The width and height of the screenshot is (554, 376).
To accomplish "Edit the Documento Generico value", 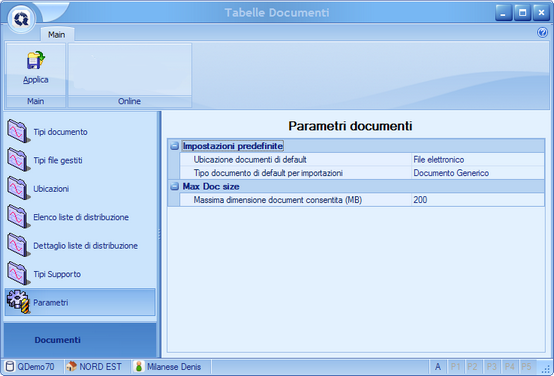I will point(478,173).
